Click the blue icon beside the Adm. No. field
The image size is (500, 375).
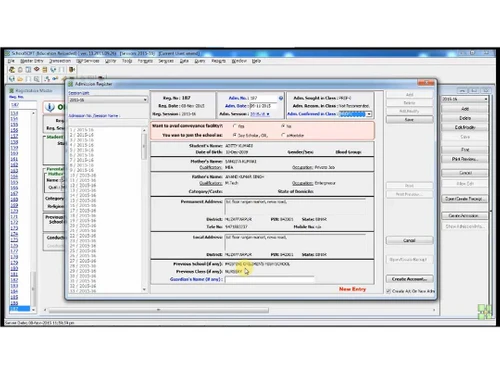[281, 98]
